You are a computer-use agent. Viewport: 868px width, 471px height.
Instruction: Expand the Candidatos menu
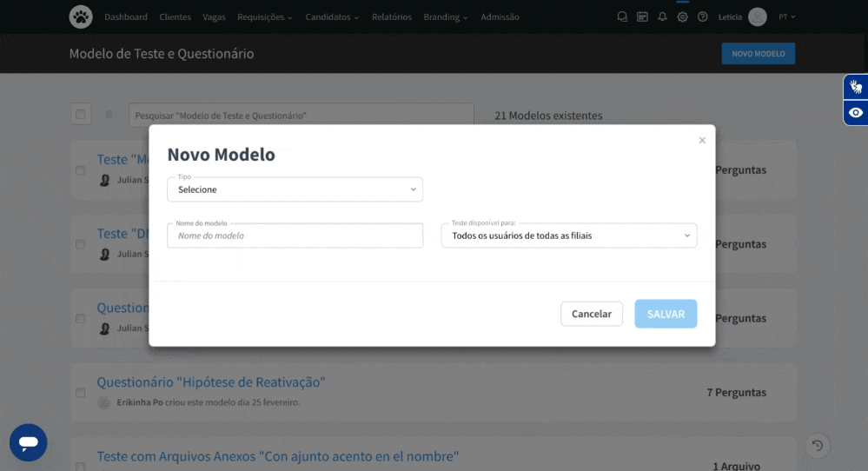pyautogui.click(x=332, y=17)
